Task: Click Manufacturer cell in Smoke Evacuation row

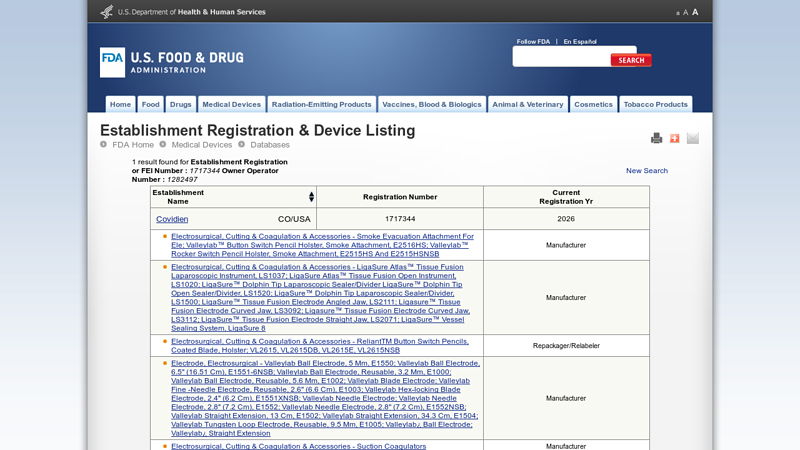Action: tap(566, 245)
